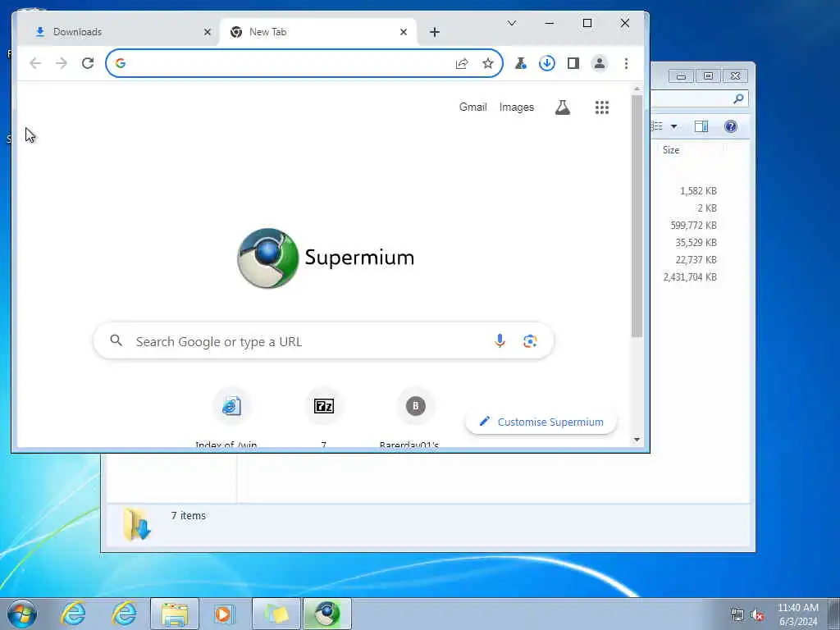Reload the current page
The height and width of the screenshot is (630, 840).
click(88, 63)
